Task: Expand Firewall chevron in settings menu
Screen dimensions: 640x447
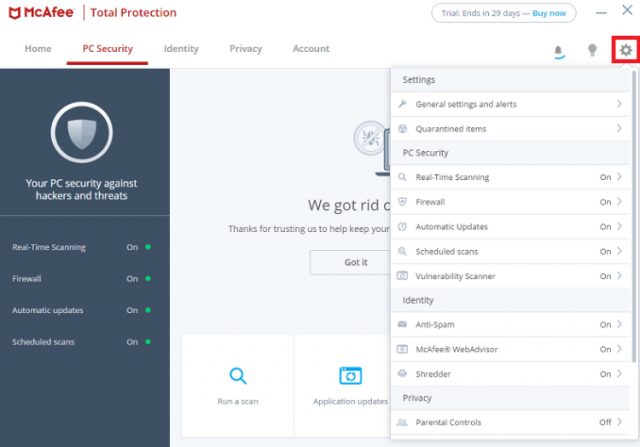Action: [619, 201]
